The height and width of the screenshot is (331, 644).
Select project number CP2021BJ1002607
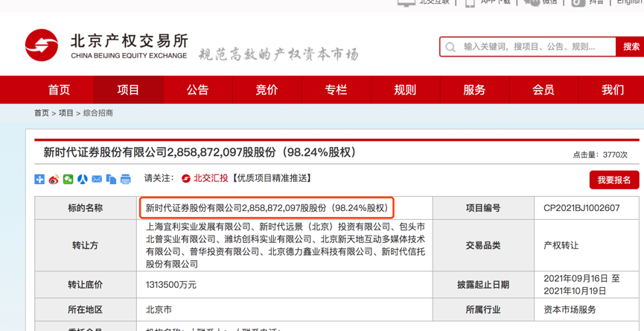tap(581, 208)
